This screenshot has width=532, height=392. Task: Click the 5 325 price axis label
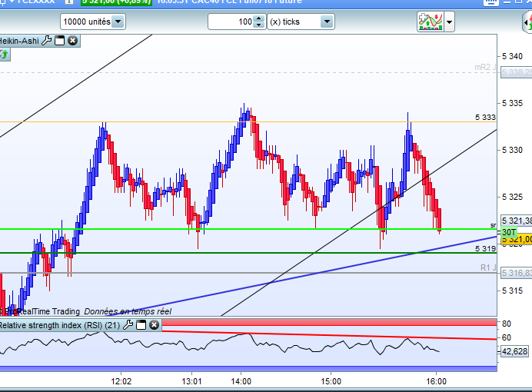click(x=512, y=197)
